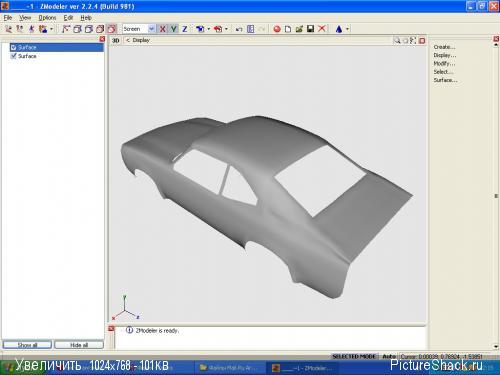The height and width of the screenshot is (375, 500).
Task: Close the message log panel
Action: (111, 329)
